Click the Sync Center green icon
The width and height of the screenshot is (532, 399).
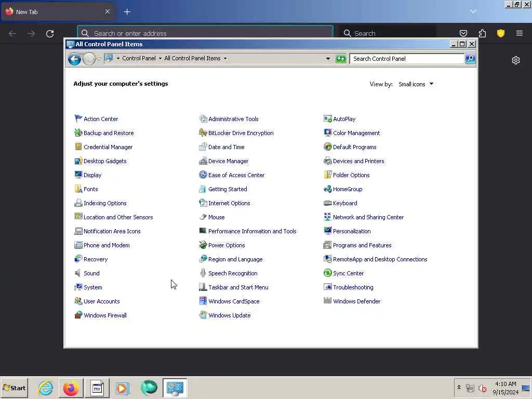pyautogui.click(x=327, y=273)
